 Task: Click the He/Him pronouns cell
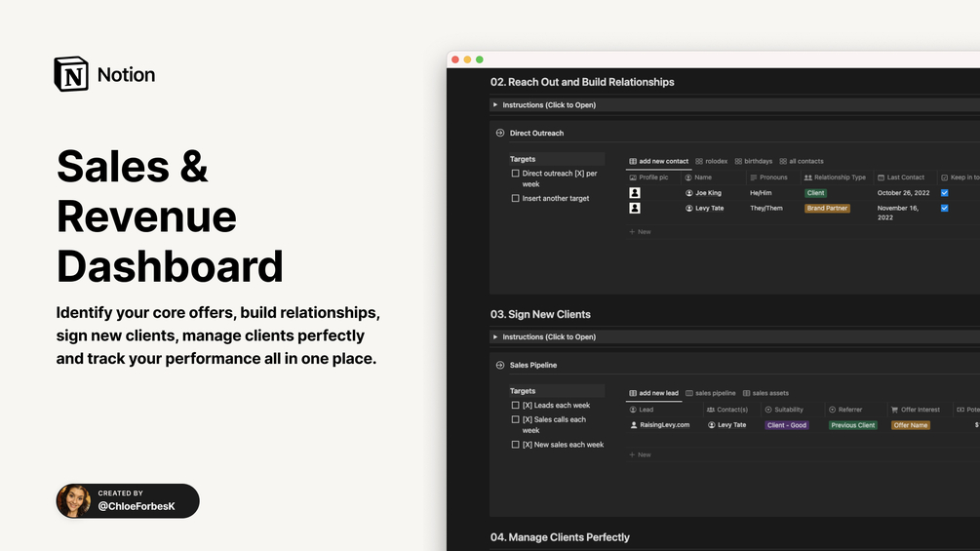pos(761,193)
